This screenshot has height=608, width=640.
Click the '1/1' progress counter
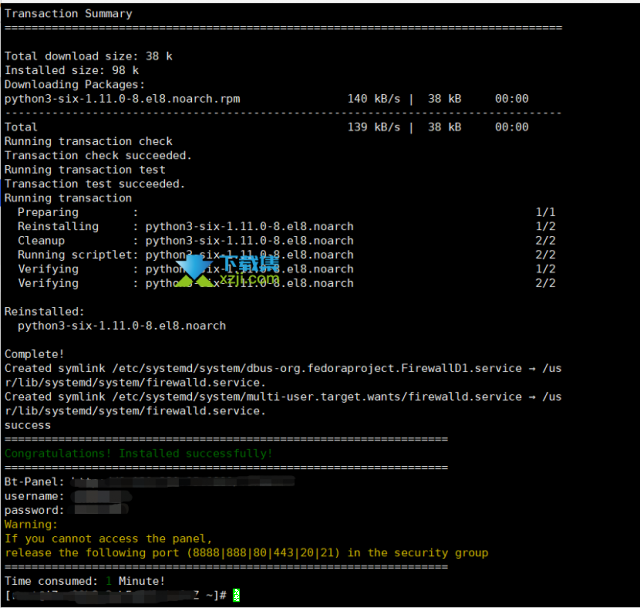[545, 212]
